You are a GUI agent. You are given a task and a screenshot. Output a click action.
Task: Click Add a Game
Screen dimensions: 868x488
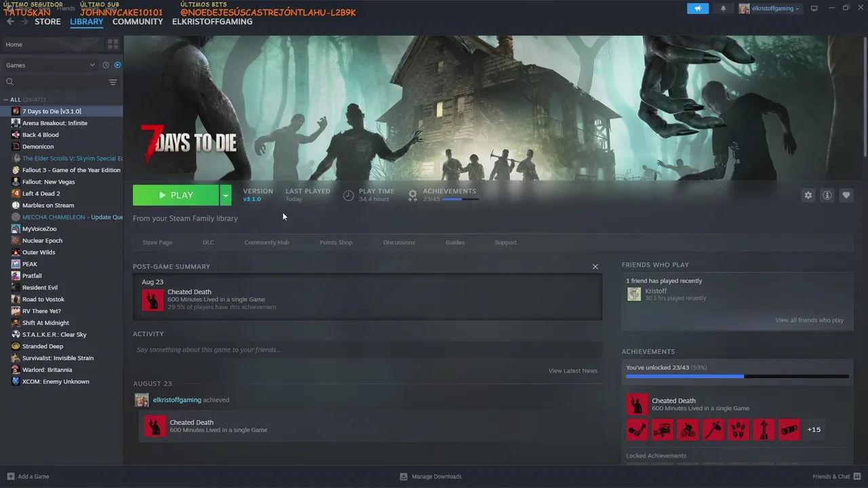(x=28, y=476)
